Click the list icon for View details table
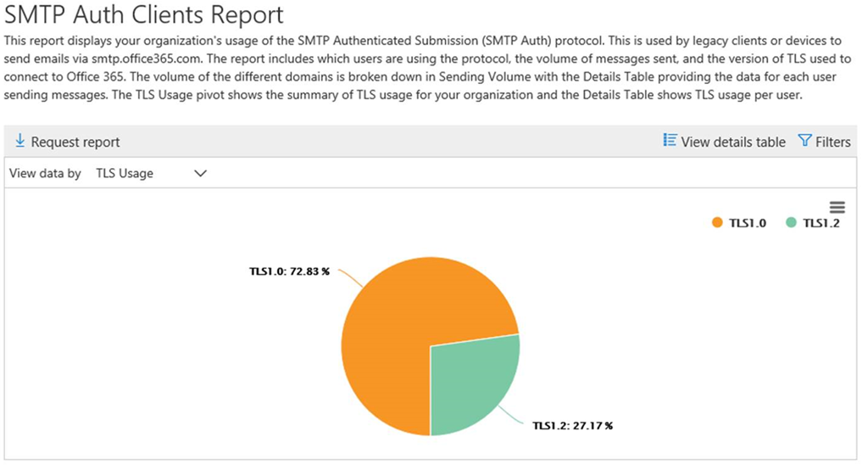This screenshot has width=868, height=470. click(x=670, y=140)
